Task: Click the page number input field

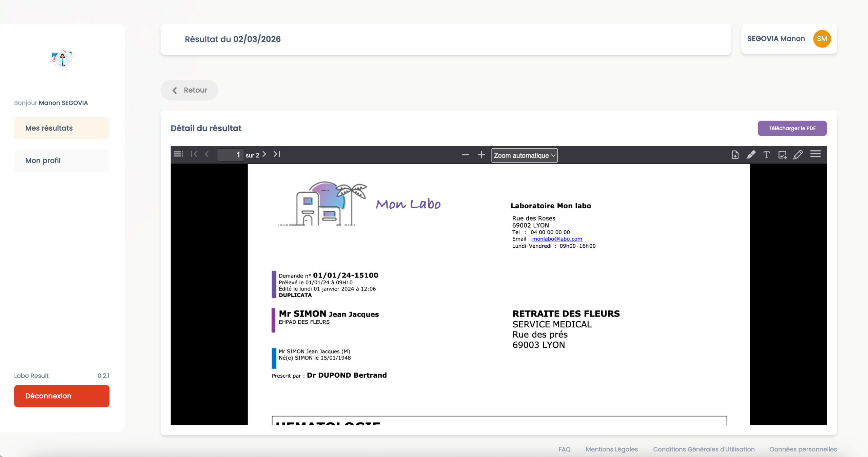Action: pyautogui.click(x=230, y=155)
